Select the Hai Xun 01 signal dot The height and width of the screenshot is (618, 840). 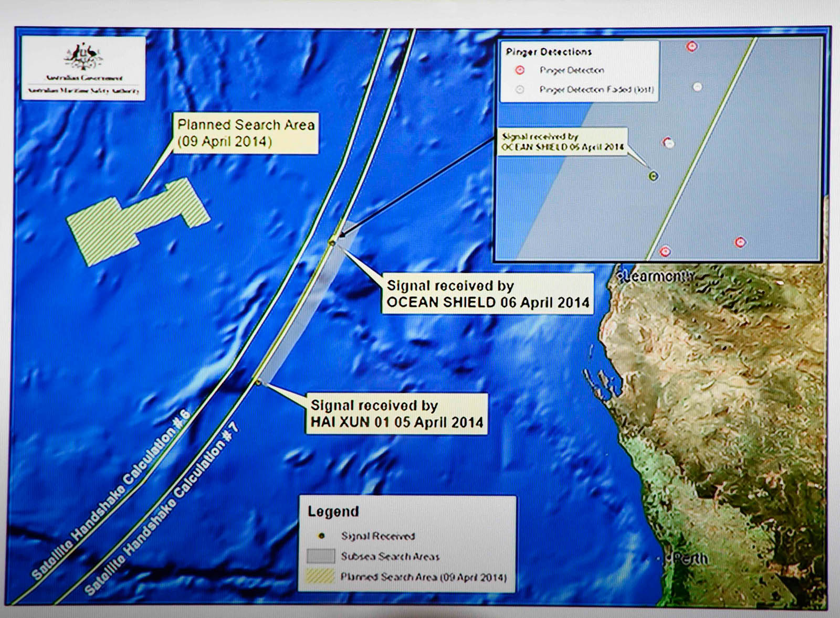point(258,382)
